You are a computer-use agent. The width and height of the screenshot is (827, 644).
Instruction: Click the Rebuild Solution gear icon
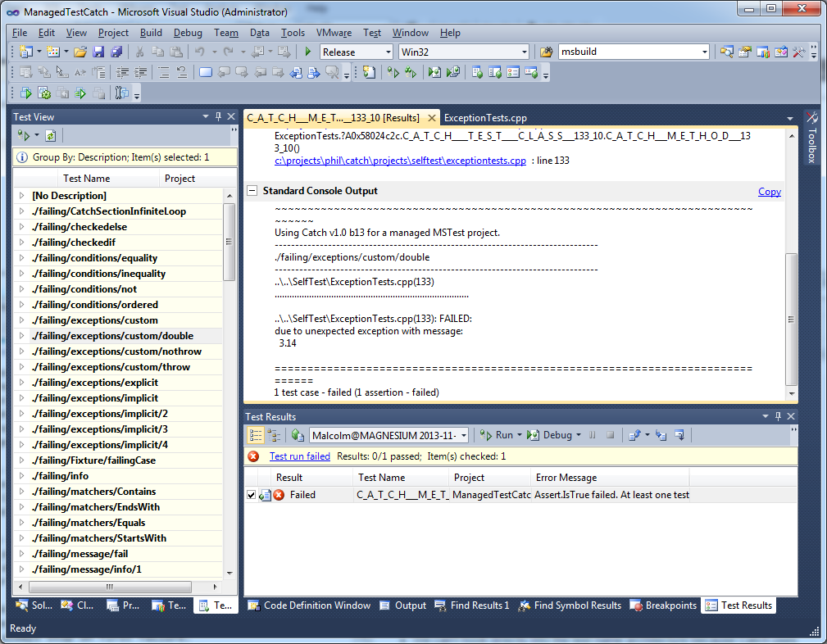click(x=44, y=93)
